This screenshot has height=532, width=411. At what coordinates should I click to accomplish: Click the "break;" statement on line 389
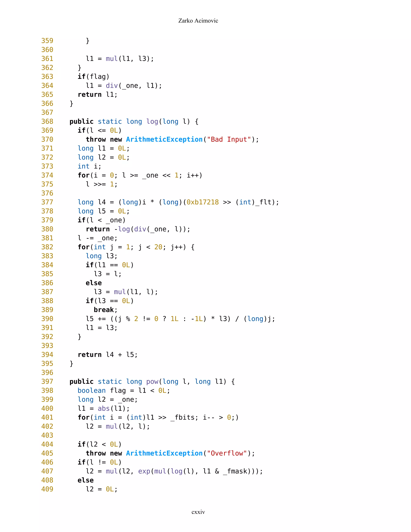click(x=106, y=310)
